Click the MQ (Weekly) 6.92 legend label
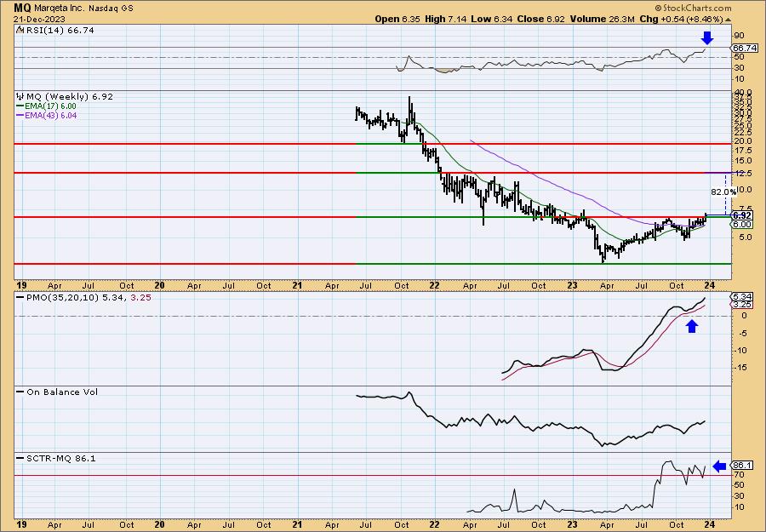This screenshot has width=766, height=532. click(70, 97)
